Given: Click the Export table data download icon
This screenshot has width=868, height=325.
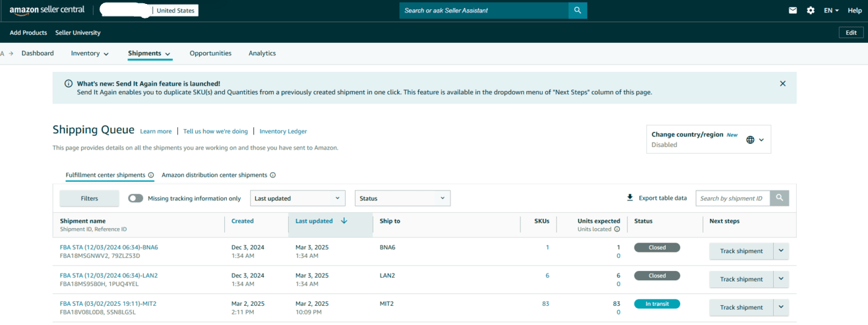Looking at the screenshot, I should point(630,198).
